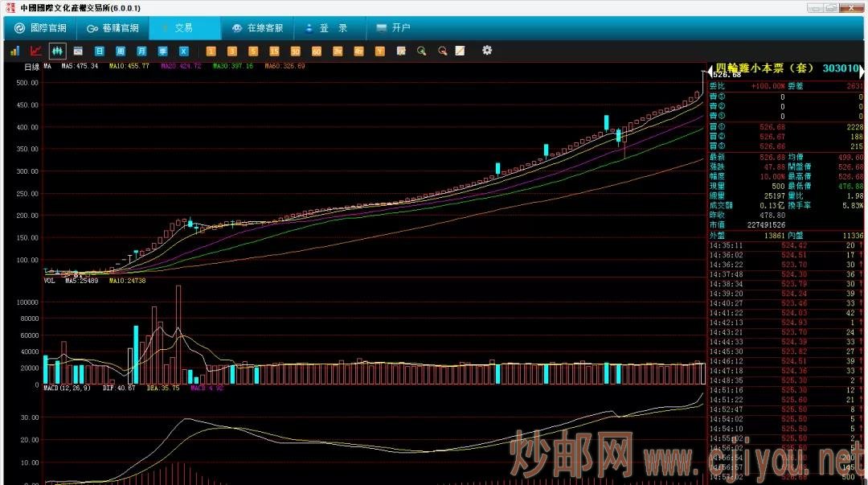Open the drawing line tool icon
868x485 pixels.
click(x=461, y=51)
